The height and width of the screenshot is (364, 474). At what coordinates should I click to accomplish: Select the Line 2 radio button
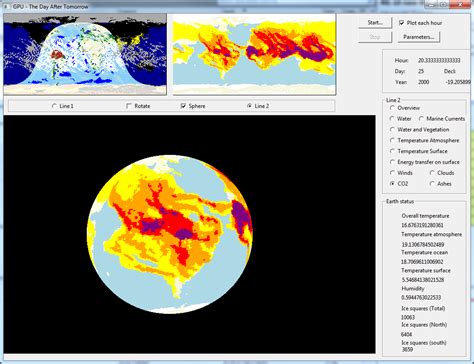coord(249,106)
